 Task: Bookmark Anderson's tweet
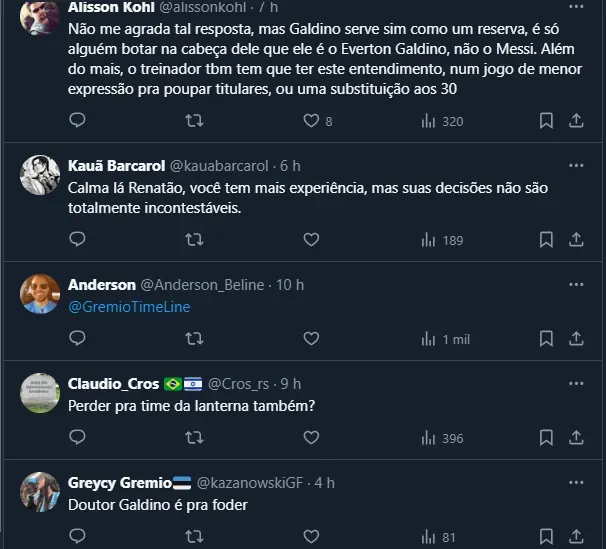pos(546,339)
